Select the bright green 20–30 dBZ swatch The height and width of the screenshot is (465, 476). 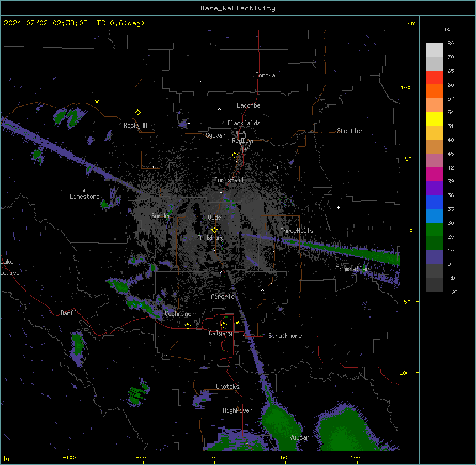[434, 230]
